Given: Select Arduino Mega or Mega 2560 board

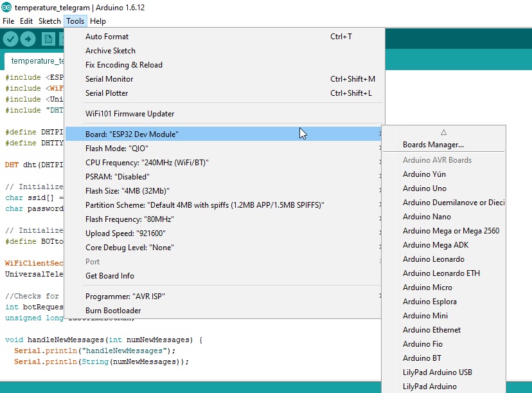Looking at the screenshot, I should click(444, 231).
